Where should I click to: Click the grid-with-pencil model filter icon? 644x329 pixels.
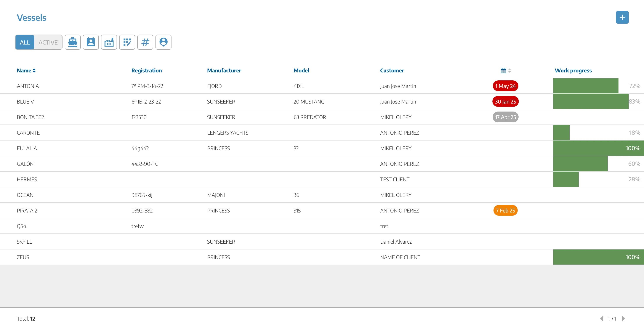click(127, 42)
